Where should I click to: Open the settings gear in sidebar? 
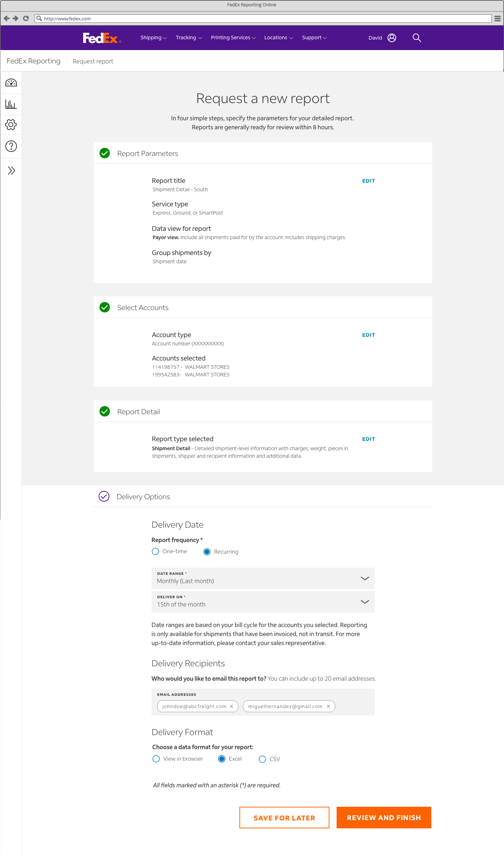(11, 125)
